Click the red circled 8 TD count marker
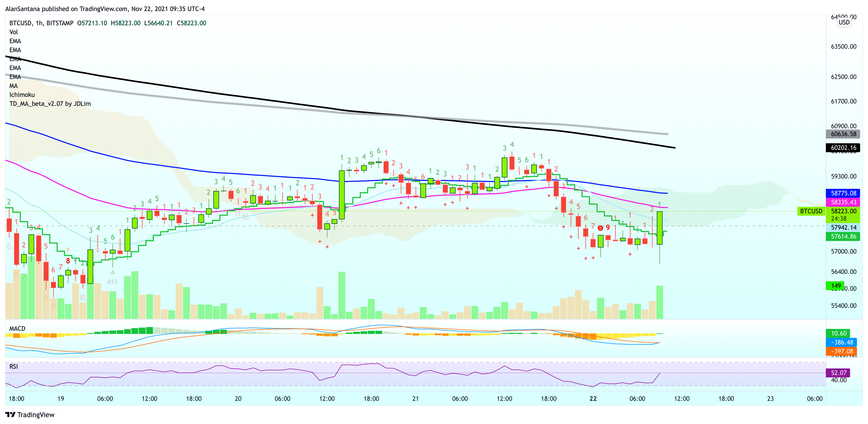 (x=600, y=228)
